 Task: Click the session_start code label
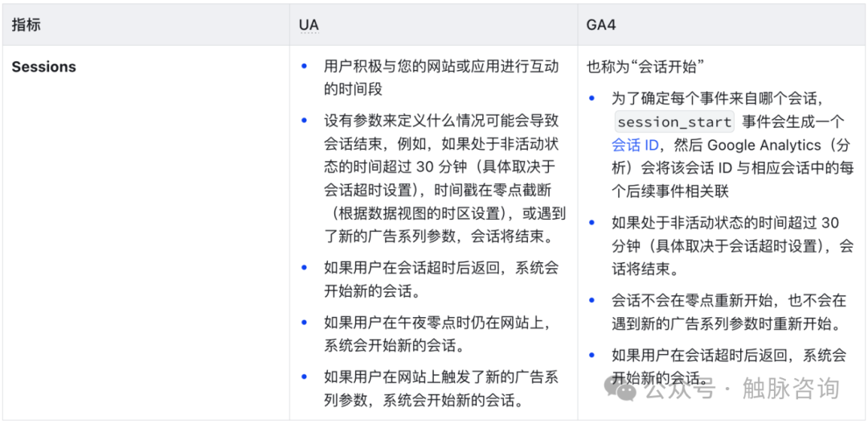[x=674, y=122]
